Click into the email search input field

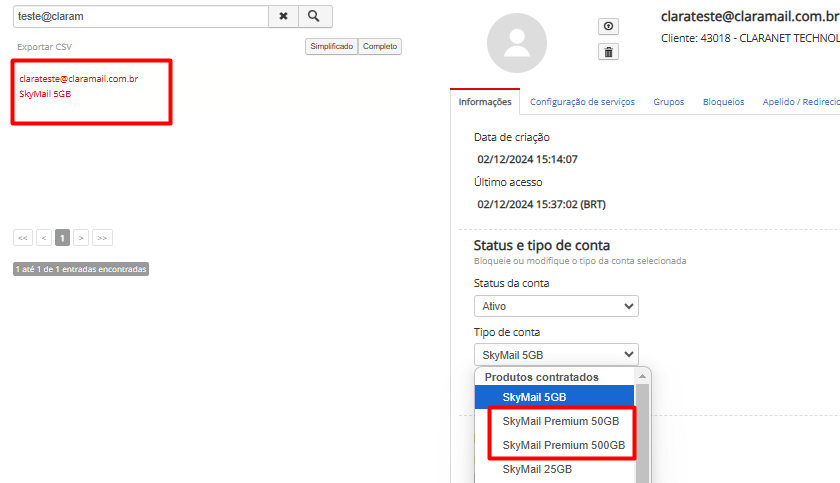tap(140, 16)
